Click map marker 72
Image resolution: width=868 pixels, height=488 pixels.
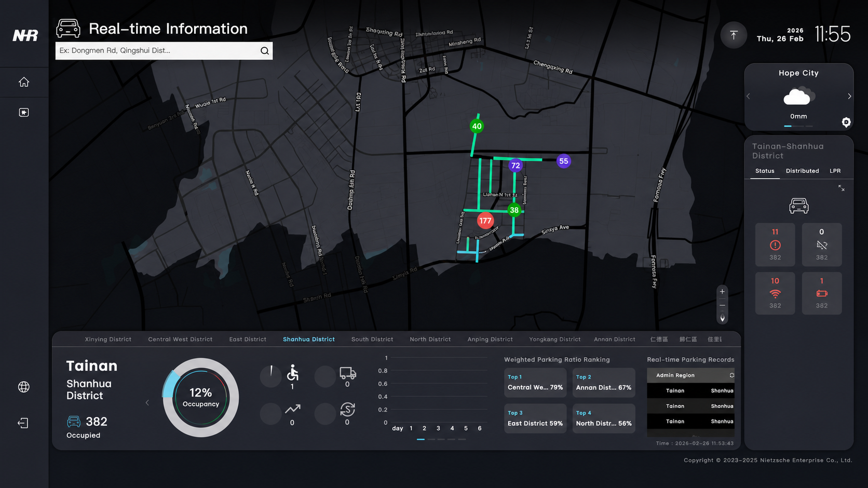[x=515, y=166]
